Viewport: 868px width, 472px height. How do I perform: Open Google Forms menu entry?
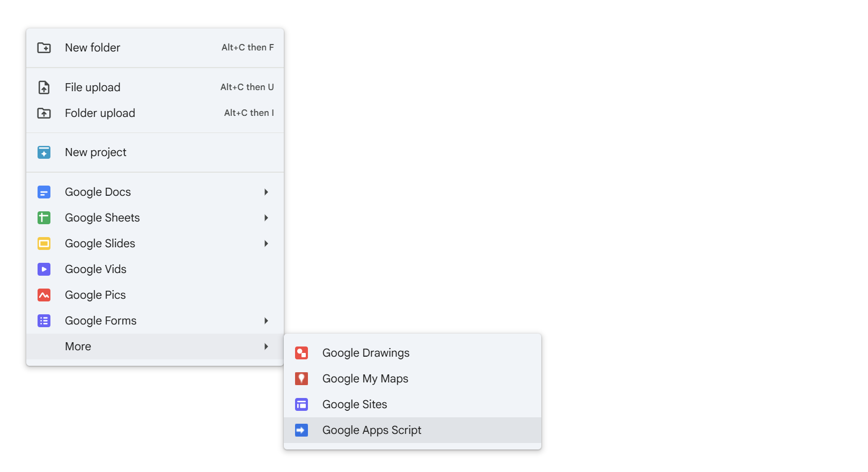point(155,321)
